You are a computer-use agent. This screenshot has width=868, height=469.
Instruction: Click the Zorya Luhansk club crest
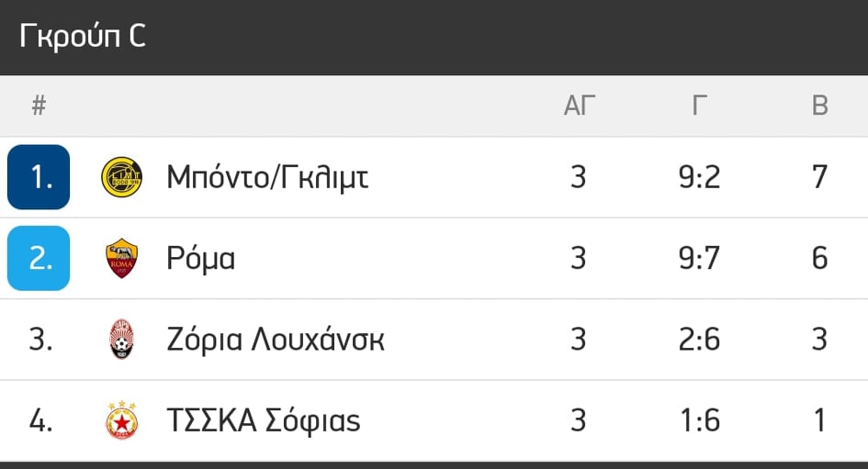pyautogui.click(x=122, y=339)
